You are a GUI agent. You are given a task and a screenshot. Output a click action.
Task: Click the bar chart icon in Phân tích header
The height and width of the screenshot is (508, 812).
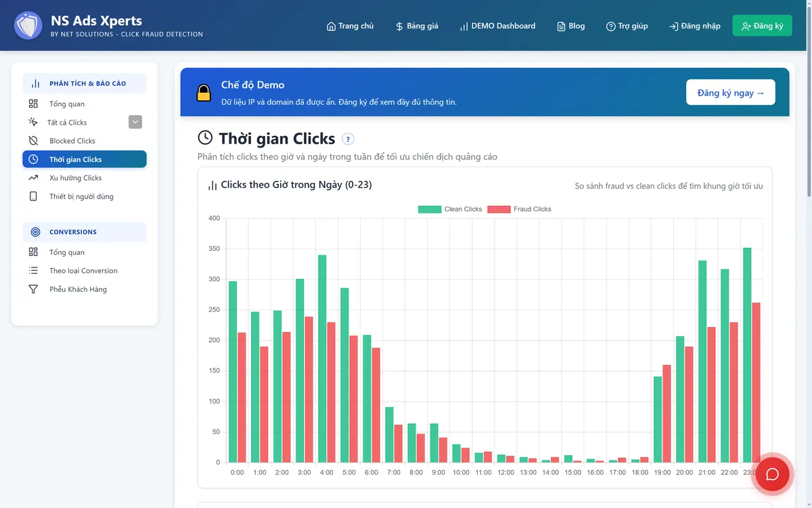point(35,83)
